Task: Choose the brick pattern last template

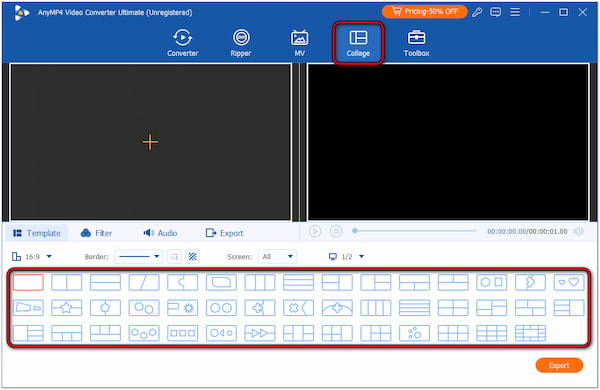Action: click(x=530, y=333)
